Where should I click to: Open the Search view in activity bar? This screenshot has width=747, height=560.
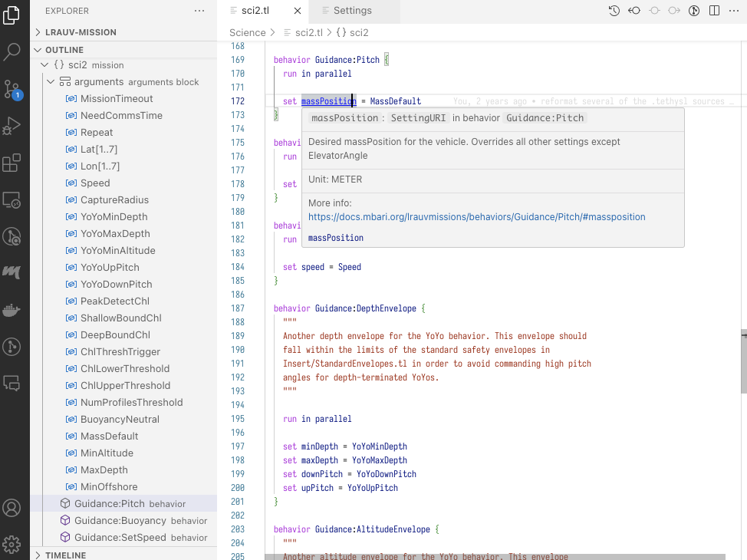click(x=12, y=51)
